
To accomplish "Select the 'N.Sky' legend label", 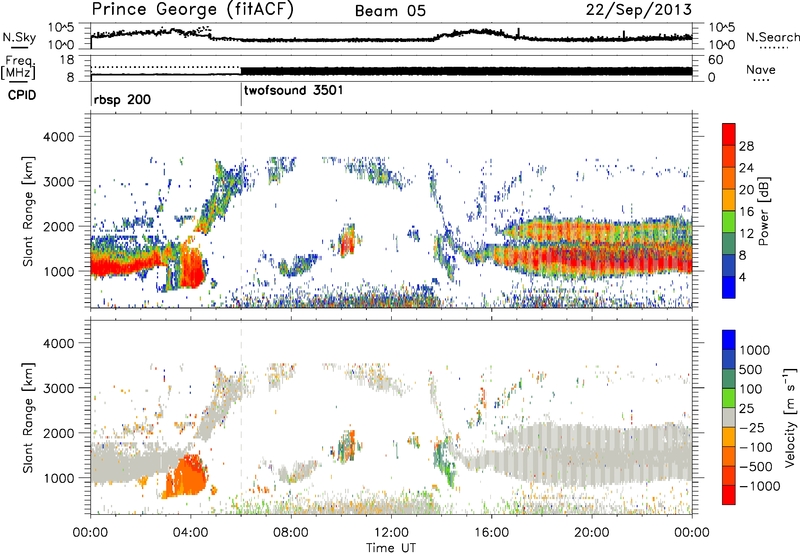I will [19, 37].
